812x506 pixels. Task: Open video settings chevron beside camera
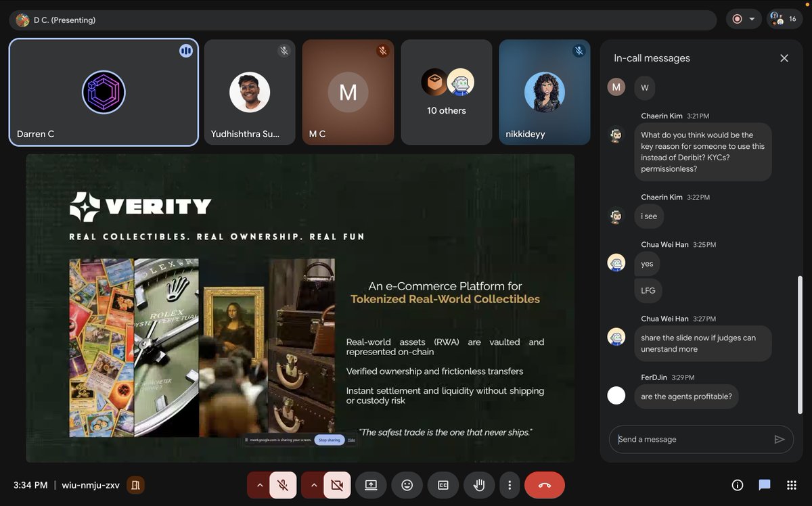coord(313,485)
